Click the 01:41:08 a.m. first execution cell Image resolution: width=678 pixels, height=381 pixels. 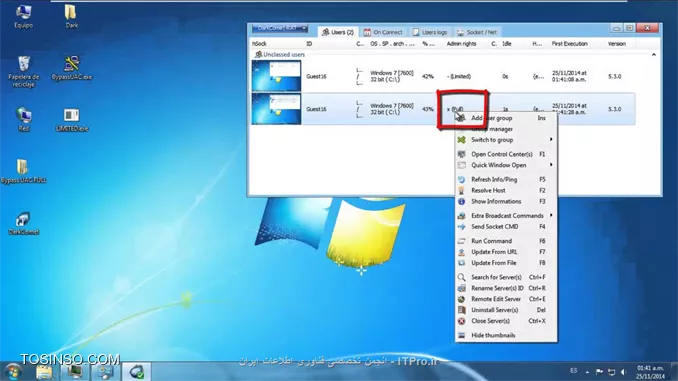click(x=569, y=76)
